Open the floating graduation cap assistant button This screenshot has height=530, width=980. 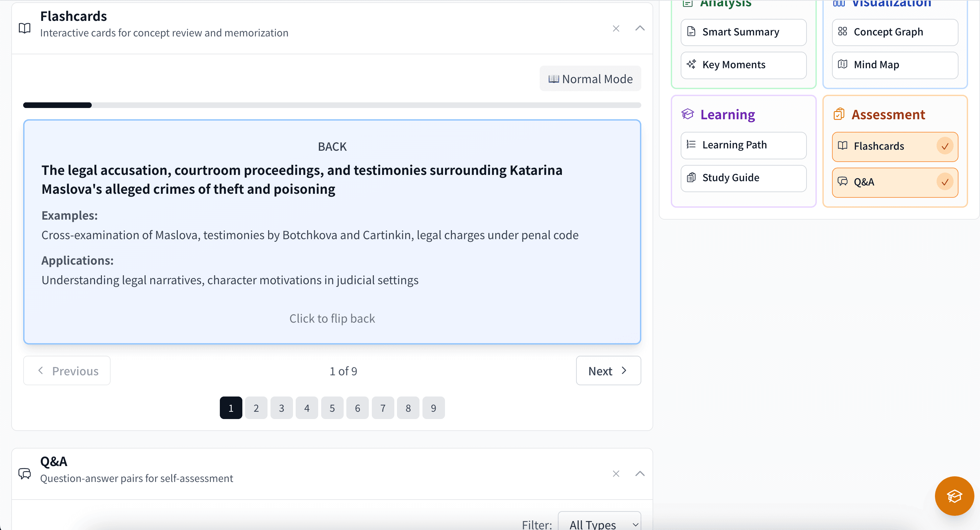coord(954,496)
